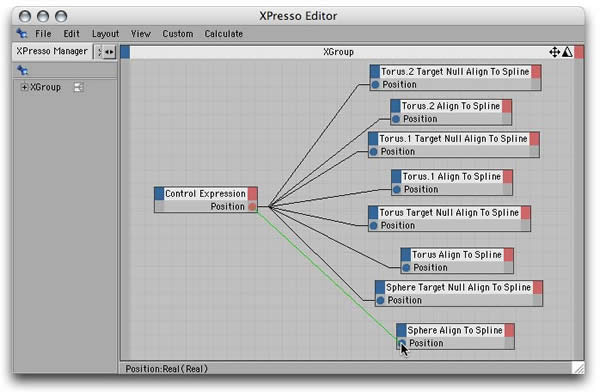Click the Position:Real(Real) status bar text
Screen dimensions: 600x392
click(166, 369)
